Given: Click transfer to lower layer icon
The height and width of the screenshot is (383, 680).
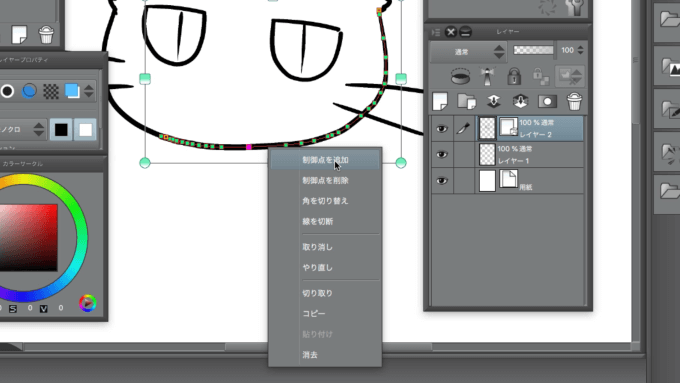Looking at the screenshot, I should pyautogui.click(x=494, y=101).
